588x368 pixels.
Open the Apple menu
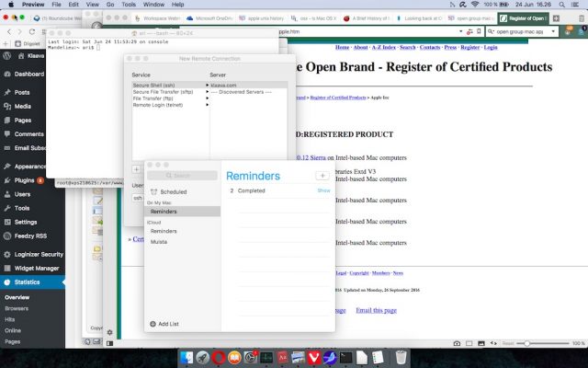(x=10, y=5)
